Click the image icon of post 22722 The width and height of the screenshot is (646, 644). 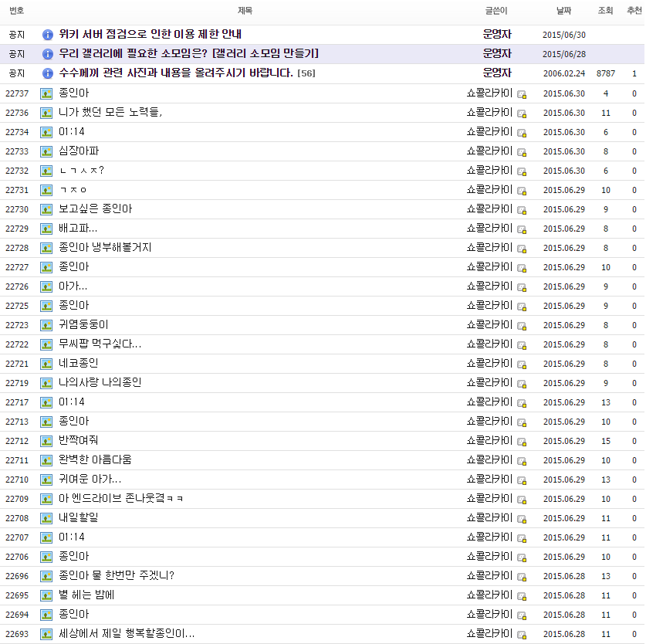(46, 344)
